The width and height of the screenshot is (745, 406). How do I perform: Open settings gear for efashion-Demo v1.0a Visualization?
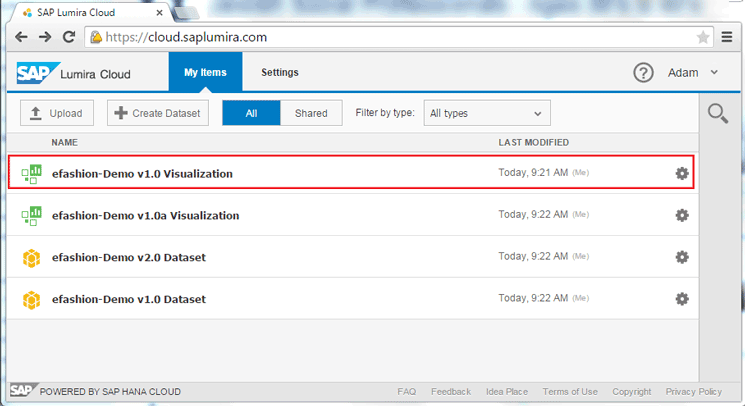point(682,215)
